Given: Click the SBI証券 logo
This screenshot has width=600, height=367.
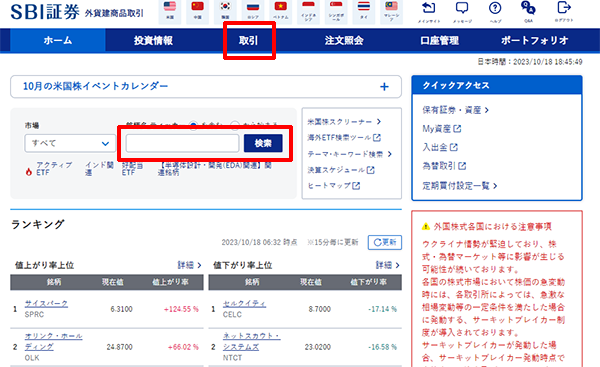Looking at the screenshot, I should click(x=45, y=12).
